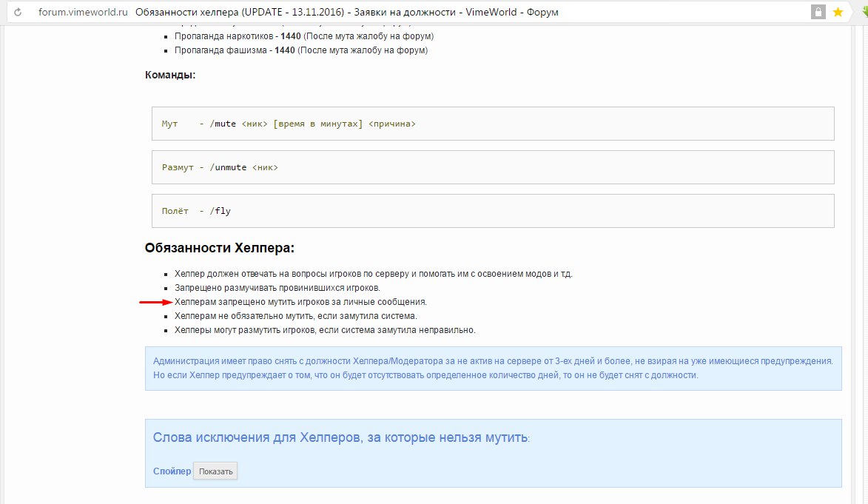Click the Спойлер label
868x504 pixels.
pyautogui.click(x=172, y=471)
